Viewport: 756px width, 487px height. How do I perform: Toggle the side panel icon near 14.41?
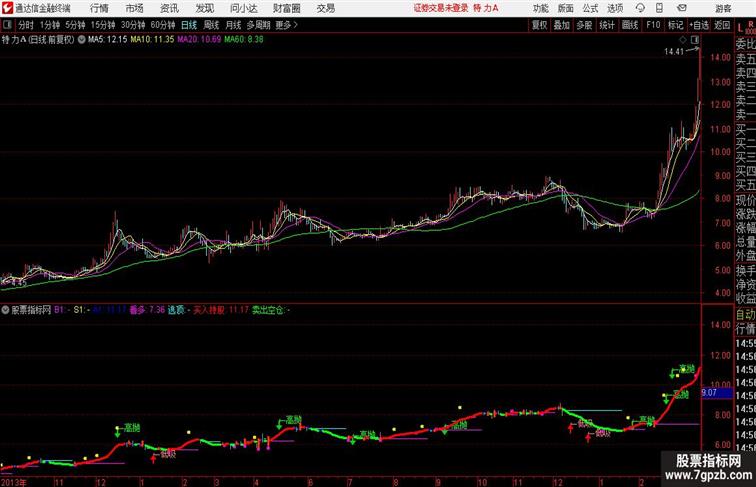coord(695,40)
